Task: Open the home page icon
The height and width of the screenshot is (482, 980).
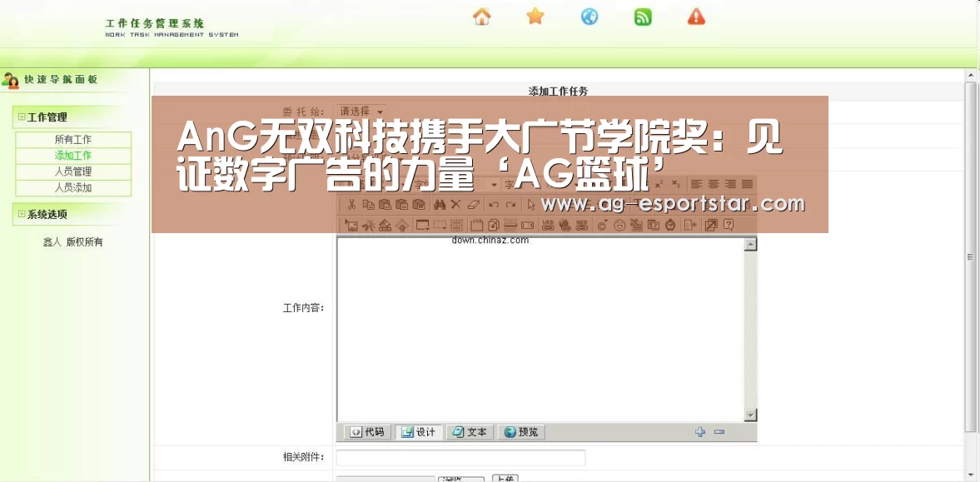Action: tap(482, 17)
